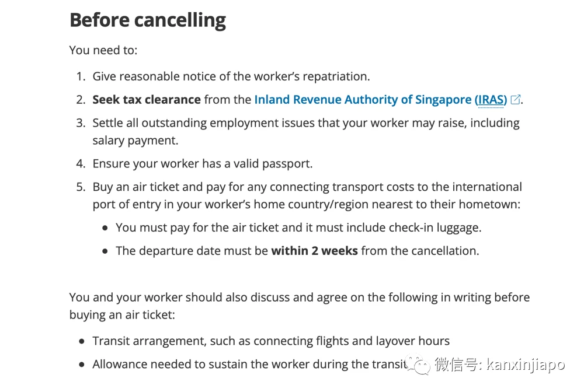
Task: Click the 'salary payment.' line
Action: click(135, 141)
